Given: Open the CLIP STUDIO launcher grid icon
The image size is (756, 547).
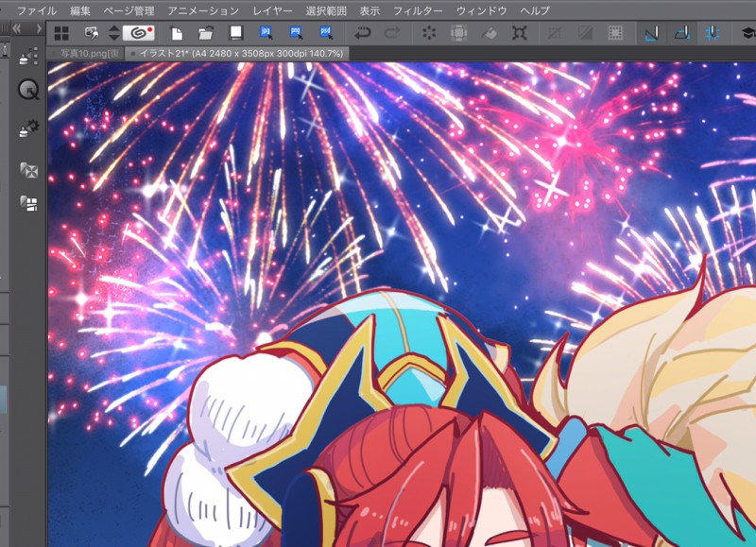Looking at the screenshot, I should 61,33.
